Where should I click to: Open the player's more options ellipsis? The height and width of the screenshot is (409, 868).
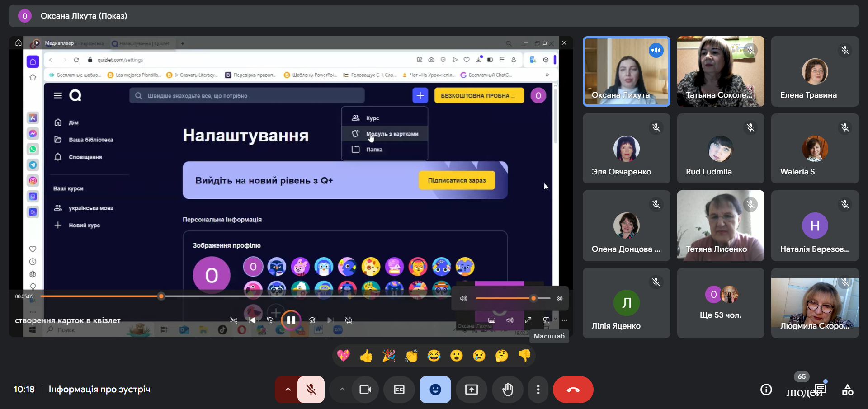point(565,320)
